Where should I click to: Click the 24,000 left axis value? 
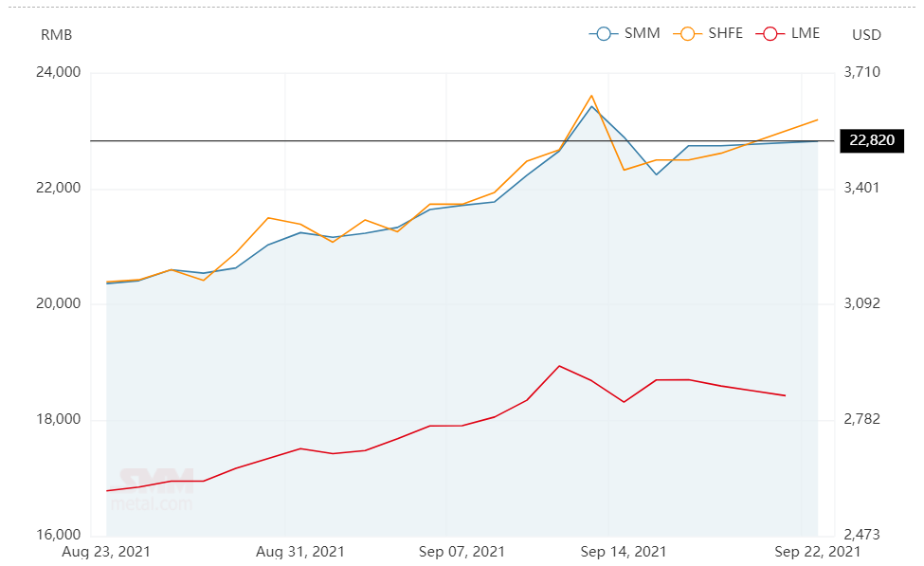click(x=59, y=72)
